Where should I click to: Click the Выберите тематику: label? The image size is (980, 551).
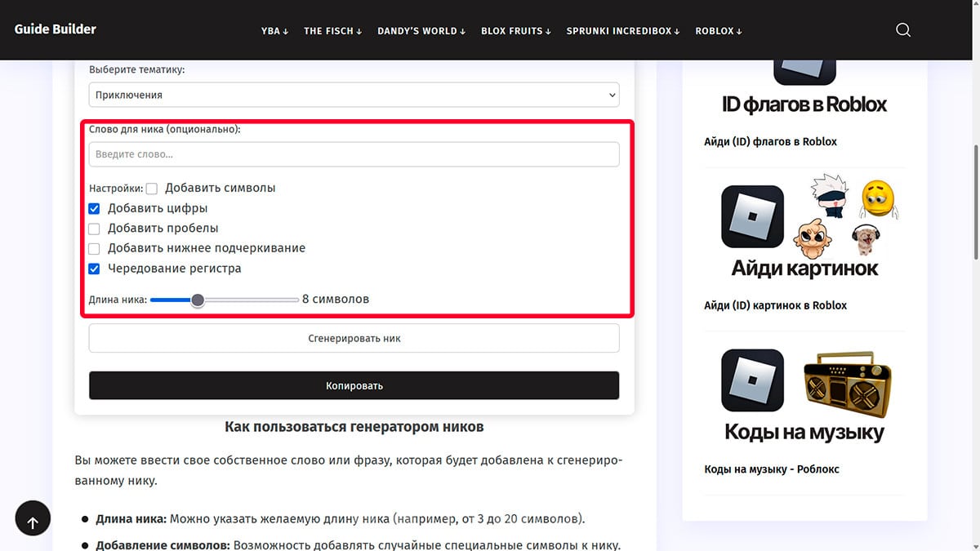137,70
